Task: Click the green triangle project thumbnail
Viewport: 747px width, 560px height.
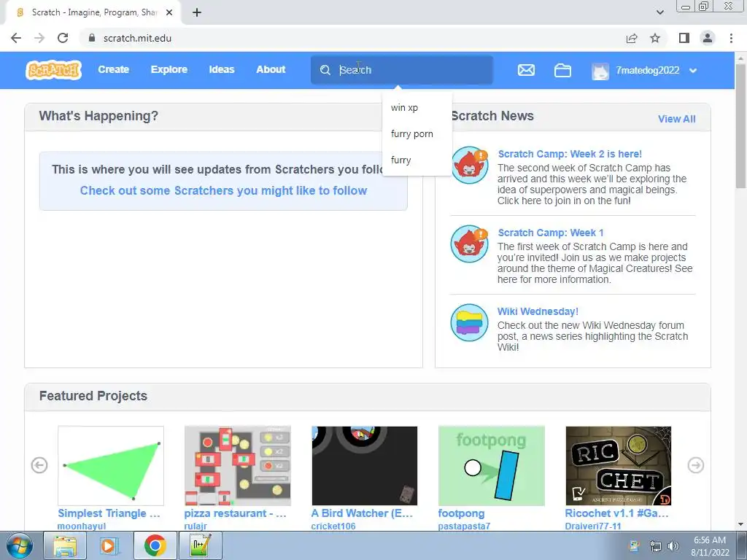Action: tap(111, 466)
